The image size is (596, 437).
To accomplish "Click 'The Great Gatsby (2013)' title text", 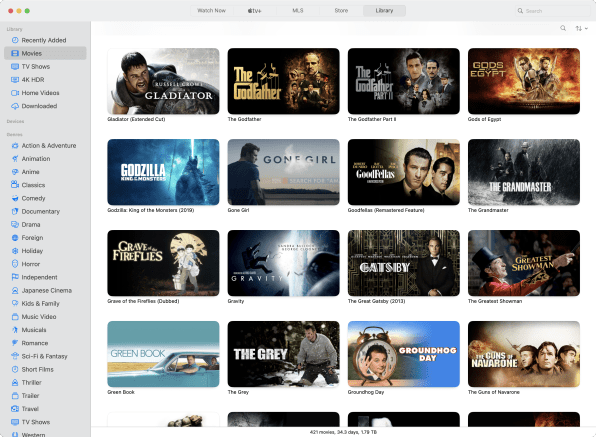I will point(376,301).
